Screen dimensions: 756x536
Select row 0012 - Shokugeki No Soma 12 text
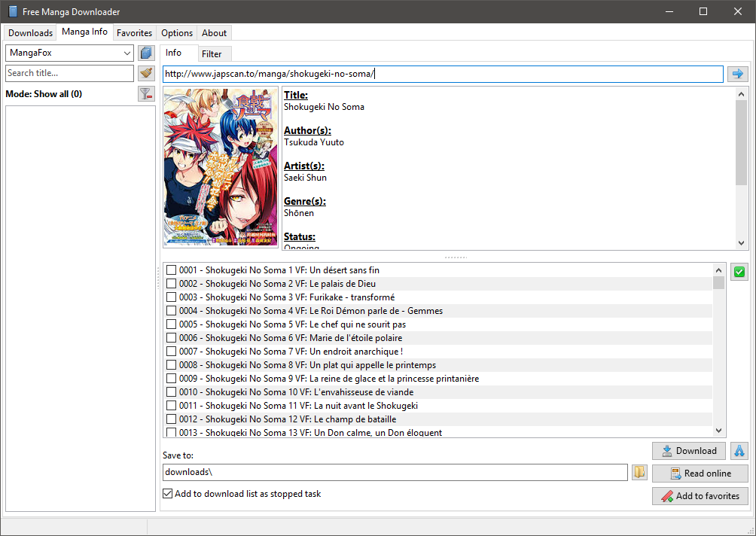[x=288, y=419]
